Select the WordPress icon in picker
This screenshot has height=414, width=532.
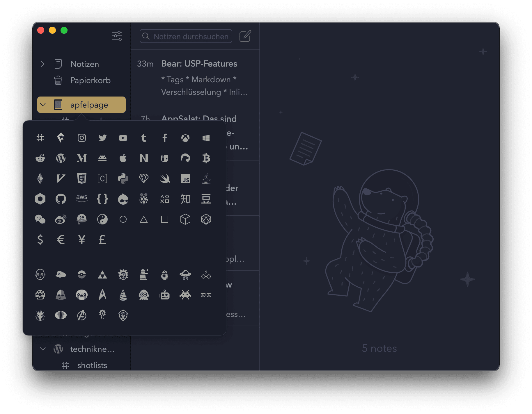click(61, 158)
